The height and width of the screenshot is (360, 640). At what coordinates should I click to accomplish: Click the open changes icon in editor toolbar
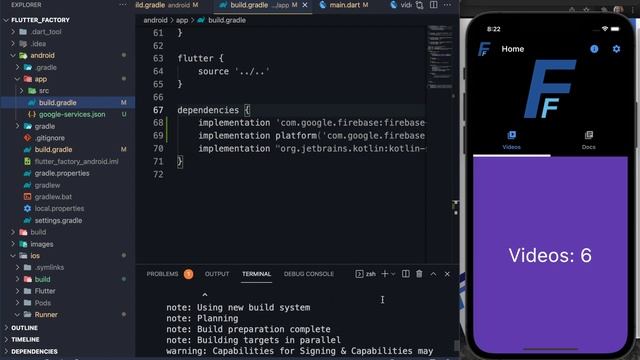tap(420, 5)
